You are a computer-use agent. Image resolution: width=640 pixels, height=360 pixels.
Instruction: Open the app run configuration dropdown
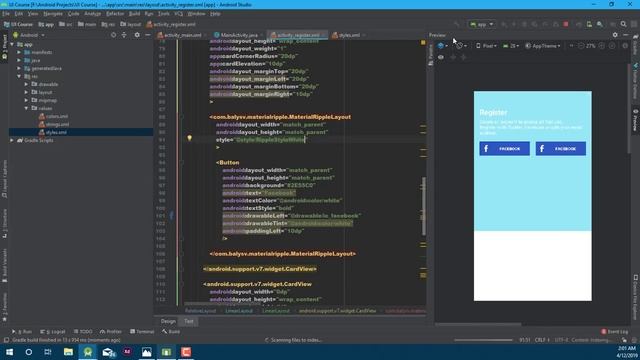pyautogui.click(x=482, y=24)
